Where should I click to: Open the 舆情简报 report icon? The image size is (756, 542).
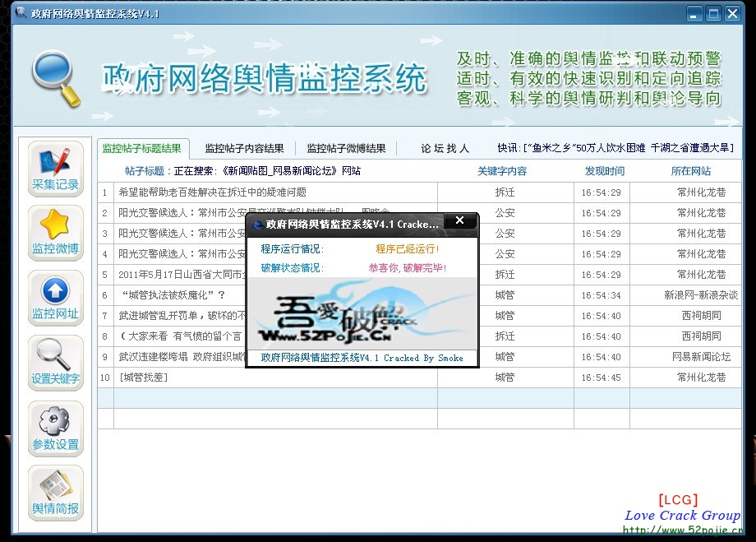click(x=54, y=493)
